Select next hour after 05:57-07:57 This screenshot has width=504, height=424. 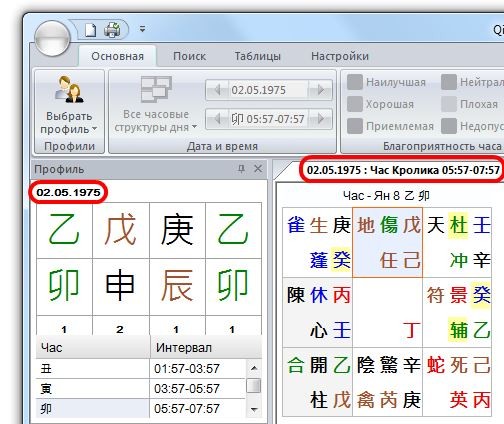coord(320,119)
